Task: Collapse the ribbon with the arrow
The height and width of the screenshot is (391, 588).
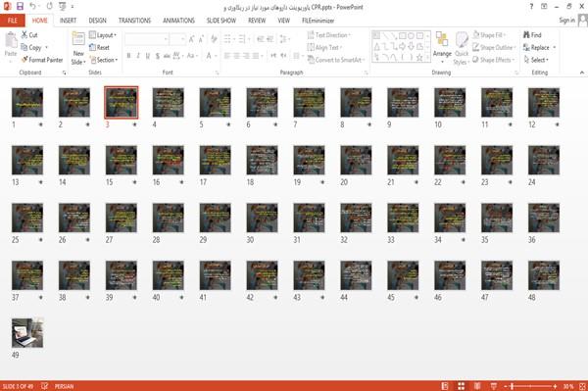Action: pyautogui.click(x=581, y=73)
